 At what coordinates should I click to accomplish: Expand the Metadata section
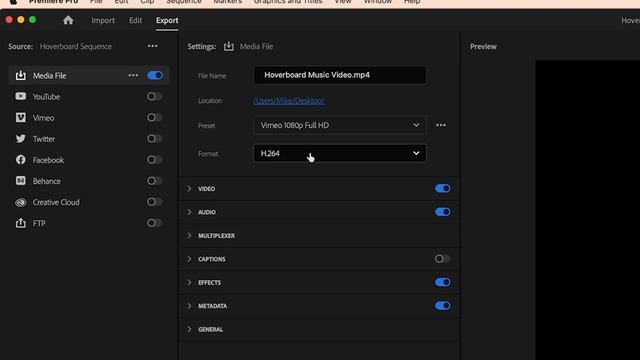click(x=189, y=306)
